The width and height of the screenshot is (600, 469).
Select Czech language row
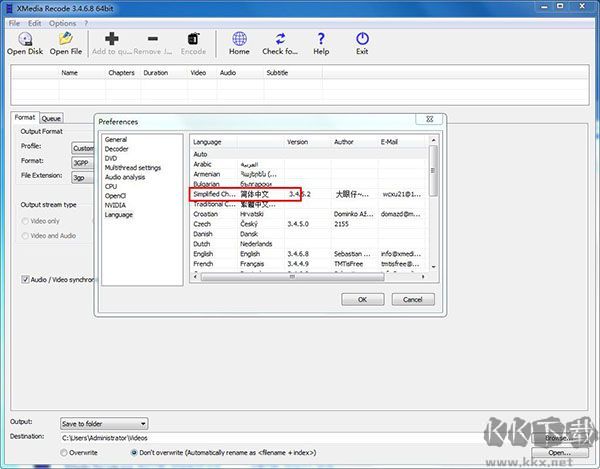[x=309, y=224]
